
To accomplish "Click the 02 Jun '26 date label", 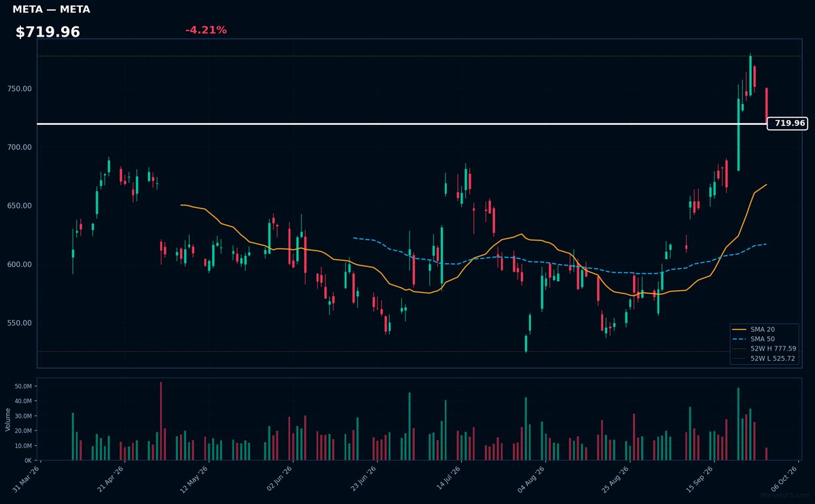I will tap(278, 480).
